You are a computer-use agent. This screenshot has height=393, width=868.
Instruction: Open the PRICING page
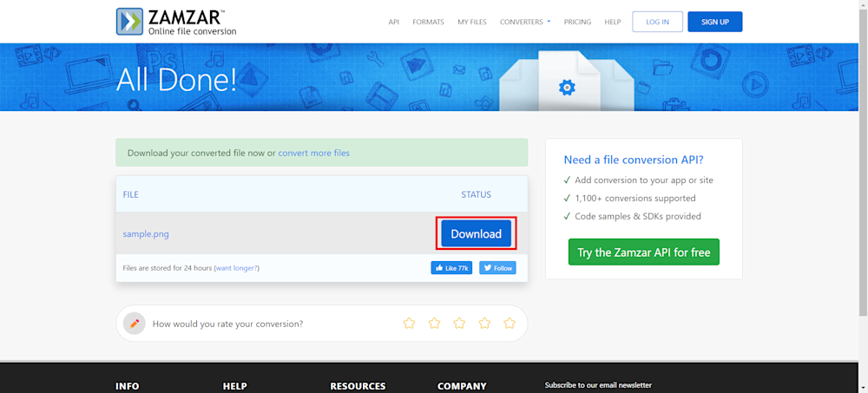coord(577,23)
